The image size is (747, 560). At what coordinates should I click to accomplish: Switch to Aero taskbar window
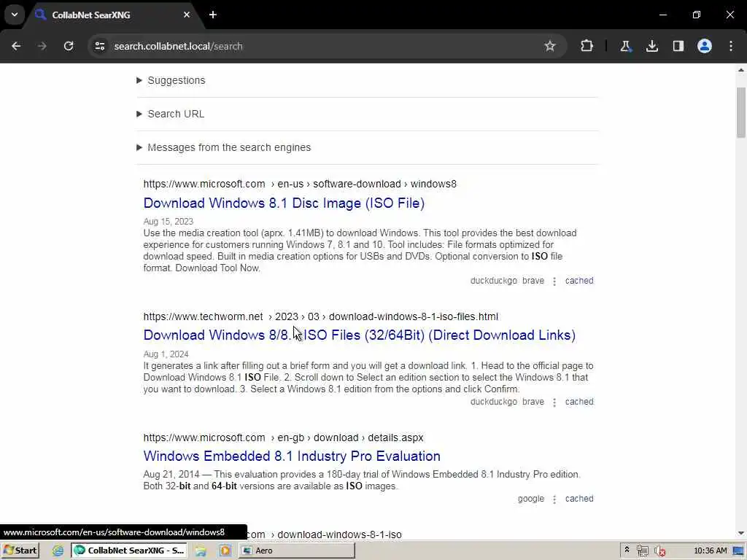coord(297,551)
